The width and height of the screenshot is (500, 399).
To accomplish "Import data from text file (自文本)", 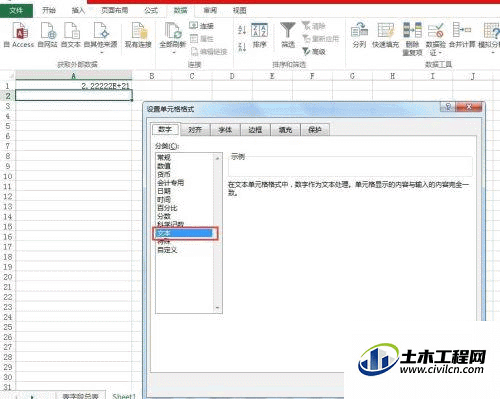I will [x=71, y=35].
